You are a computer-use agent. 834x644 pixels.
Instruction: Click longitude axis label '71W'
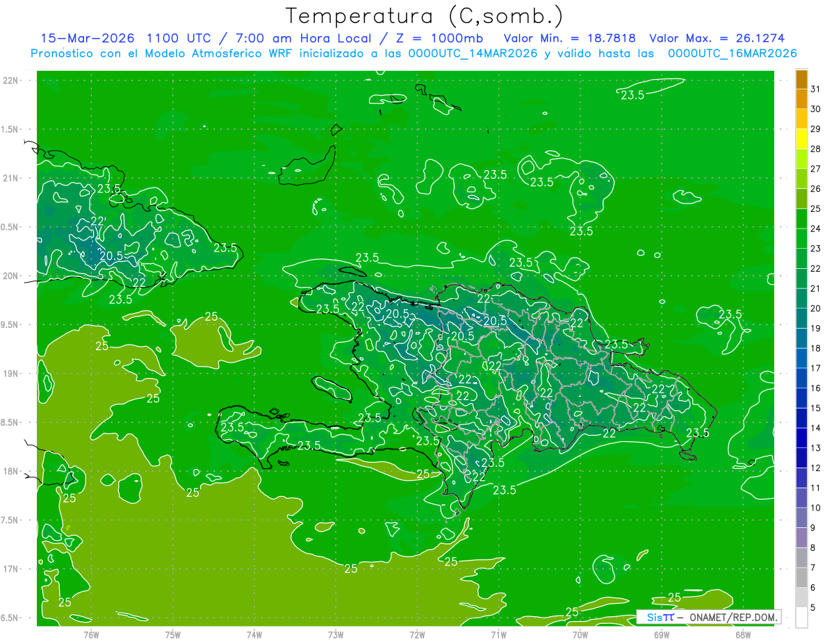(x=498, y=635)
